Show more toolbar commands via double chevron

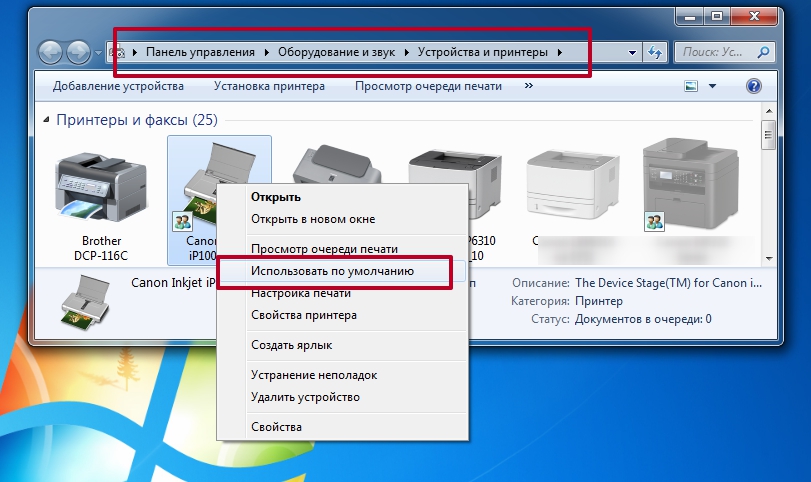coord(529,86)
